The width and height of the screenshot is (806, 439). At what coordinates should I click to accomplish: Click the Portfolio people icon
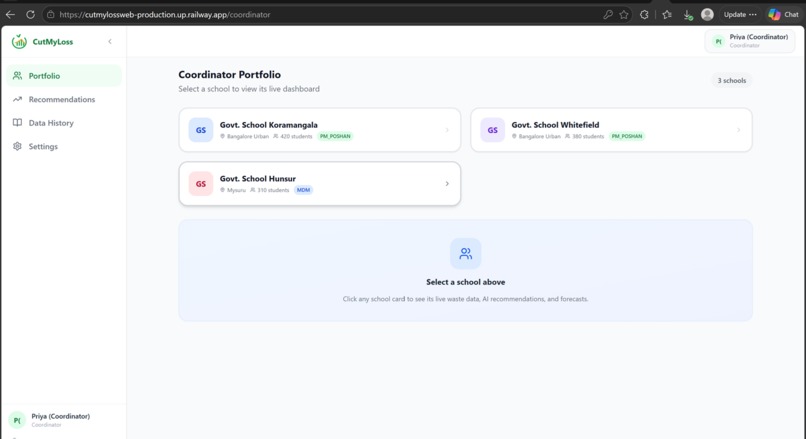coord(17,76)
